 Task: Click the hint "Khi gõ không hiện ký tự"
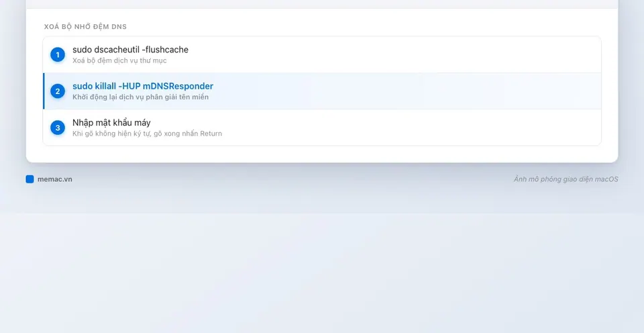[x=111, y=134]
